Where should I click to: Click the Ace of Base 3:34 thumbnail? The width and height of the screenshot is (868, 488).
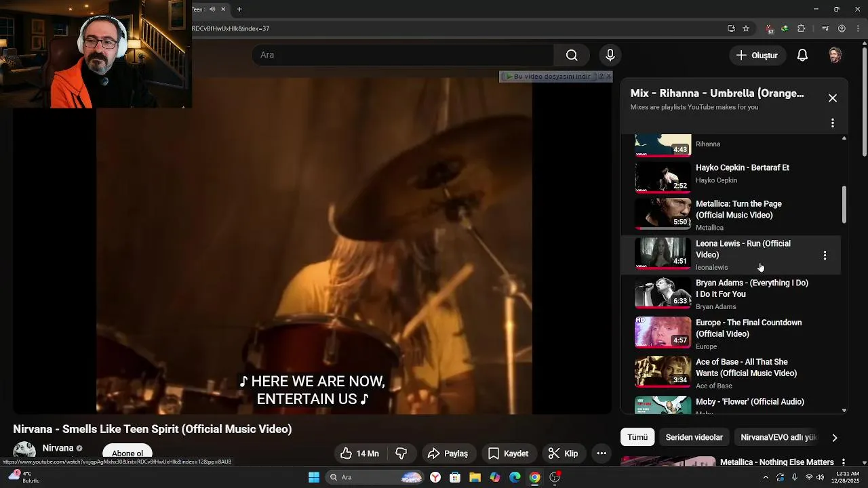pyautogui.click(x=663, y=372)
